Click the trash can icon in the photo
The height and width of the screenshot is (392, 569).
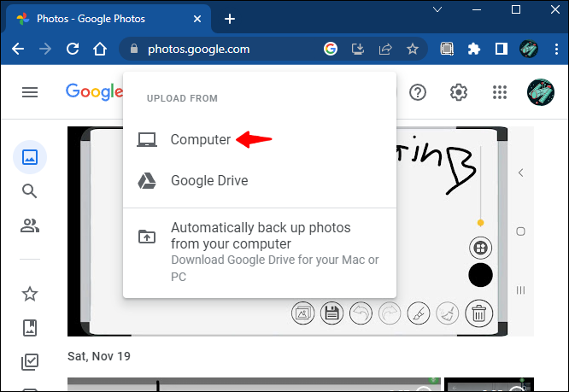(x=479, y=313)
